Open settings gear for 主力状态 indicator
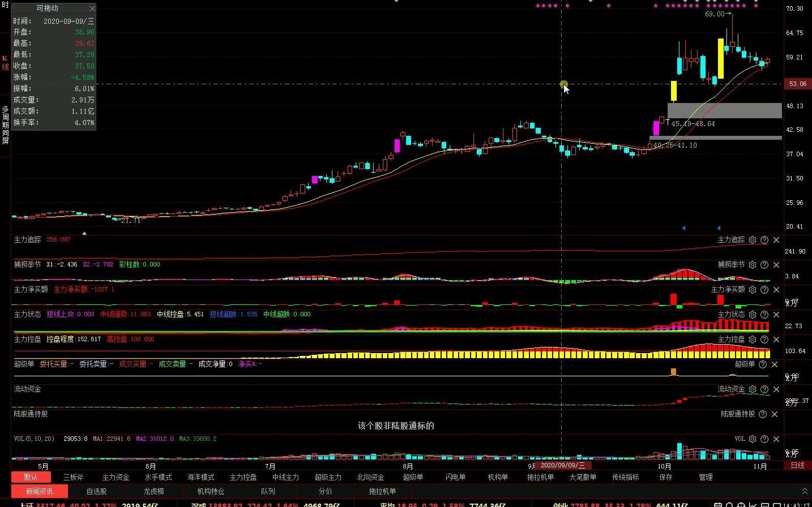 click(x=753, y=315)
